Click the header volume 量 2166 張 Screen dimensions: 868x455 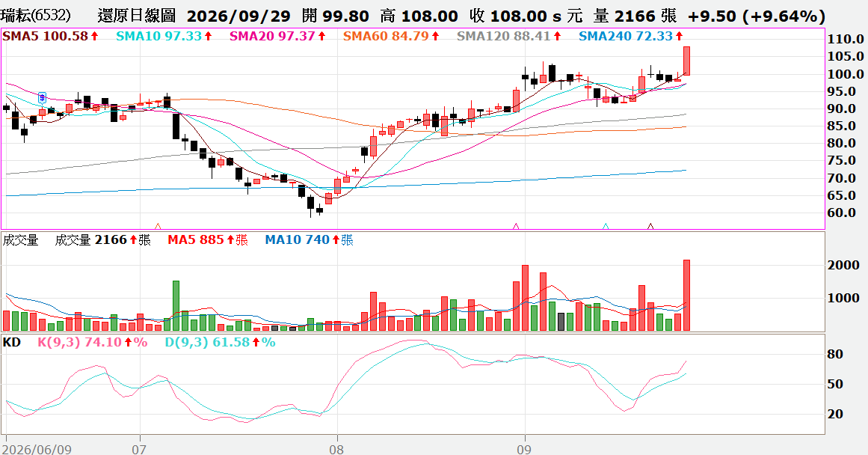[635, 16]
